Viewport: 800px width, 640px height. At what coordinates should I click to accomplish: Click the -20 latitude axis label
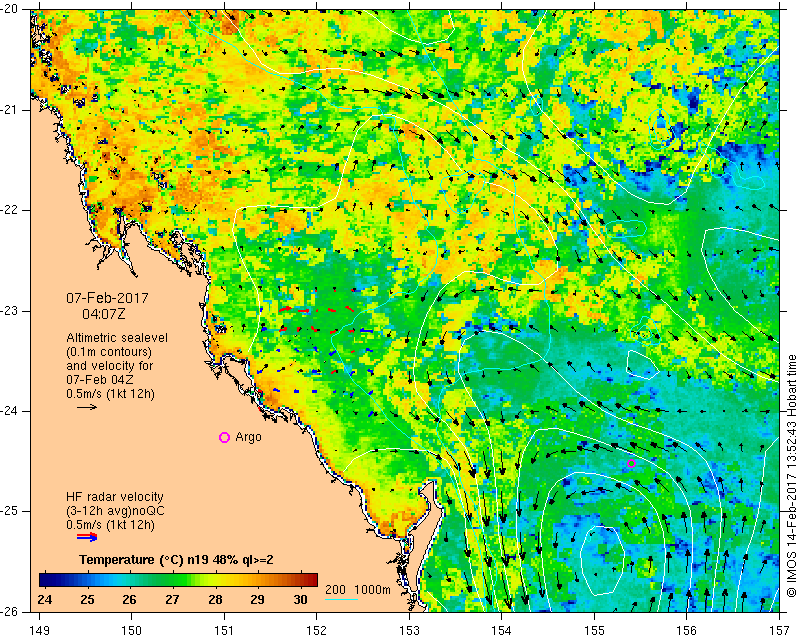10,9
